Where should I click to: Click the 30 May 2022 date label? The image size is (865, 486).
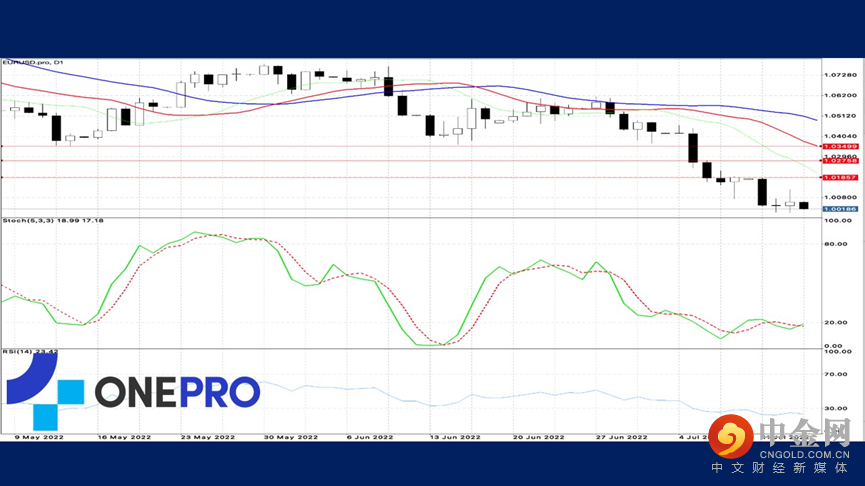click(291, 437)
